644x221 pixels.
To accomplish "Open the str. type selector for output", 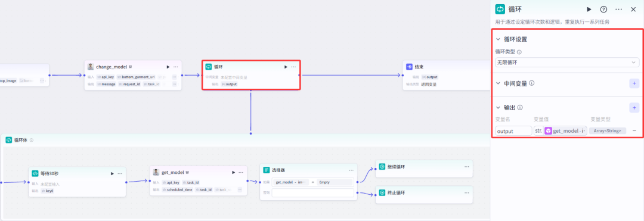I will pos(538,131).
